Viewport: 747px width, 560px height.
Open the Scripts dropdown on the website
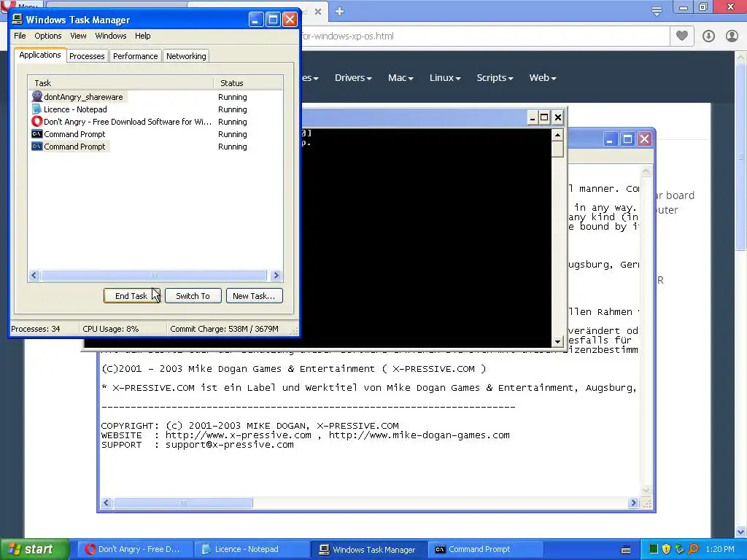coord(495,77)
